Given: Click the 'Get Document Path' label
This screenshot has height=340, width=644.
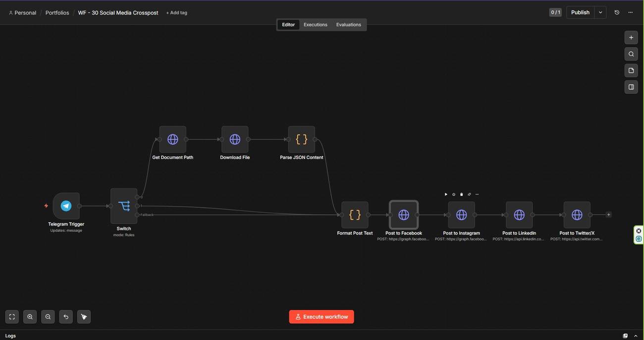Looking at the screenshot, I should click(172, 158).
